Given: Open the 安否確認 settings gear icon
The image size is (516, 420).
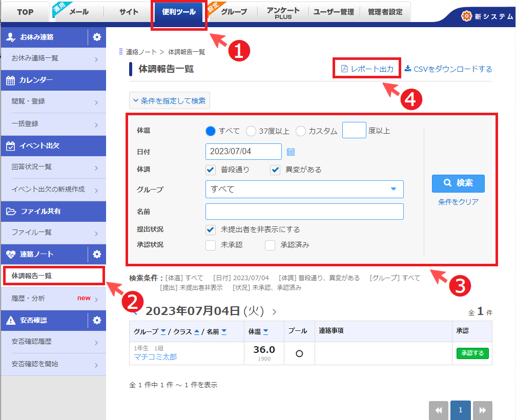Looking at the screenshot, I should pos(97,320).
